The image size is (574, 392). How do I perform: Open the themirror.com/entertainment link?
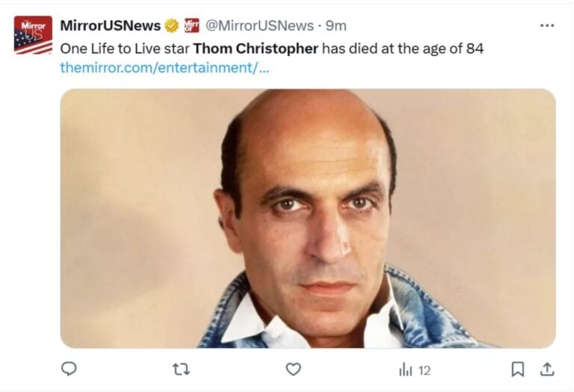pos(164,68)
